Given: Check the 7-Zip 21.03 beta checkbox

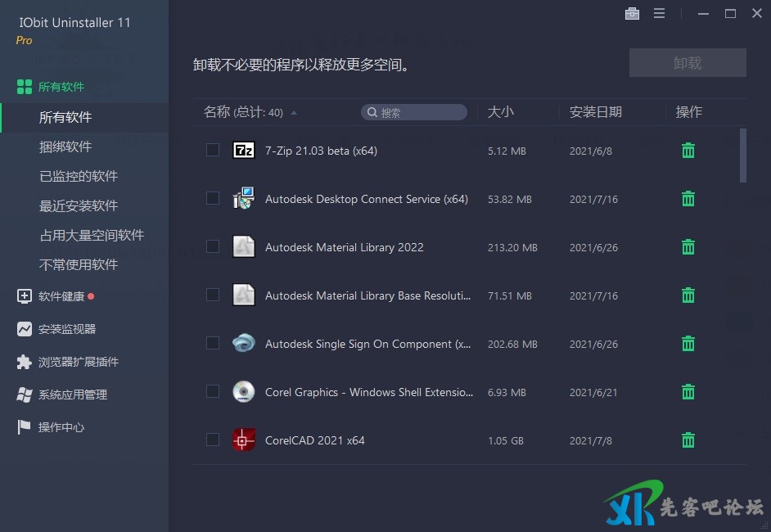Looking at the screenshot, I should pos(213,150).
